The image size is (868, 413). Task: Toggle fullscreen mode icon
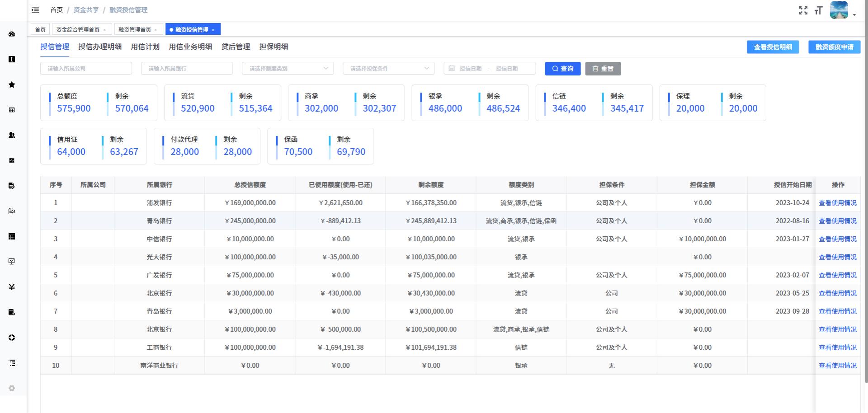[x=803, y=10]
